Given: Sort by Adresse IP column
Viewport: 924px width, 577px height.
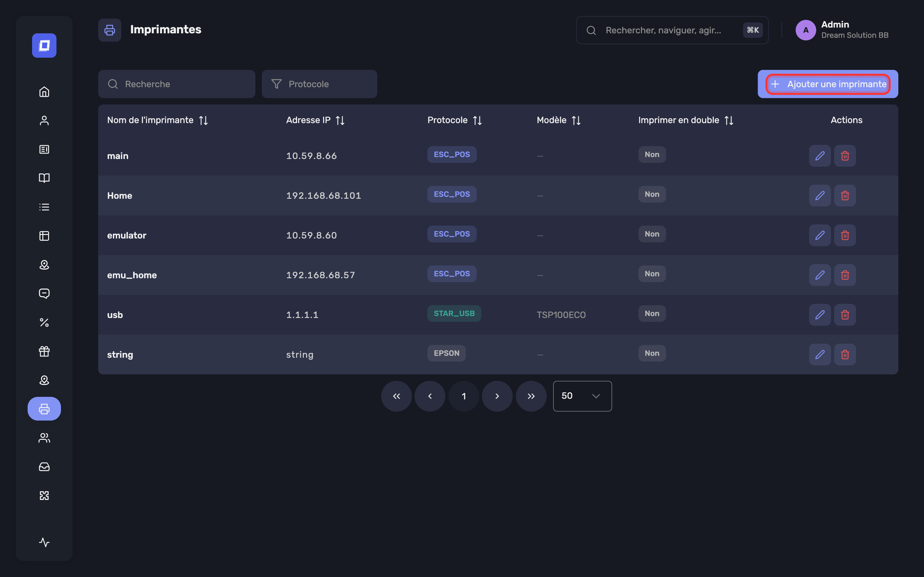Looking at the screenshot, I should pyautogui.click(x=340, y=121).
